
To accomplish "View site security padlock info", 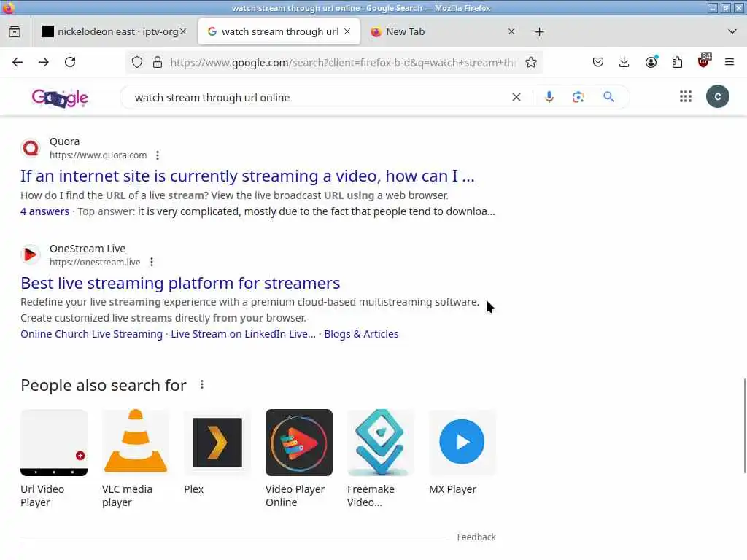I will pyautogui.click(x=158, y=63).
